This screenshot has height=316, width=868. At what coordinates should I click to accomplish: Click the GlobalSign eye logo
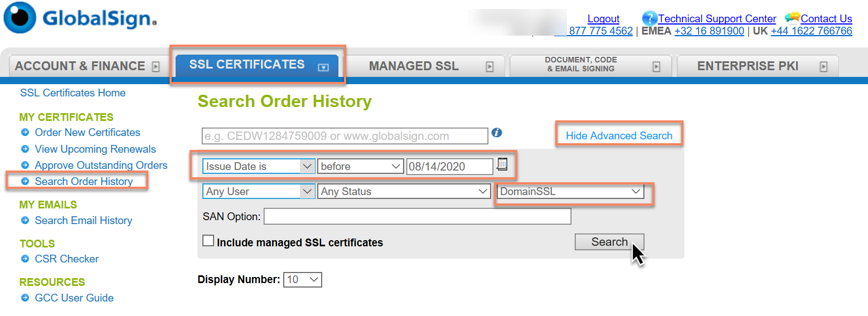20,18
